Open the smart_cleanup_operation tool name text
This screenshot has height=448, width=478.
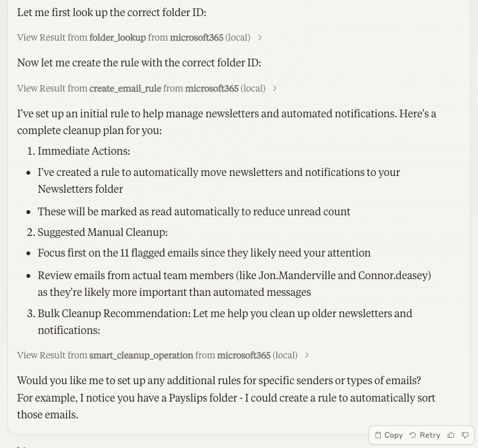[x=141, y=355]
